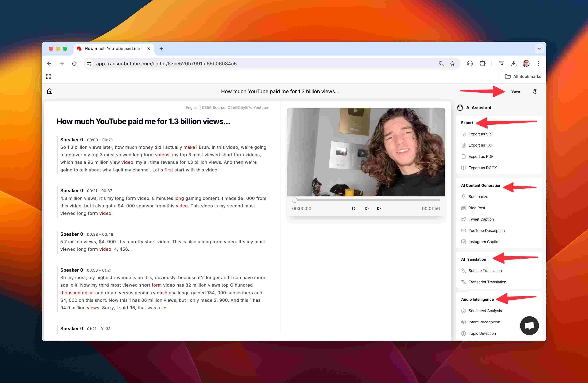This screenshot has width=588, height=383.
Task: Open the help question-mark icon
Action: click(535, 91)
